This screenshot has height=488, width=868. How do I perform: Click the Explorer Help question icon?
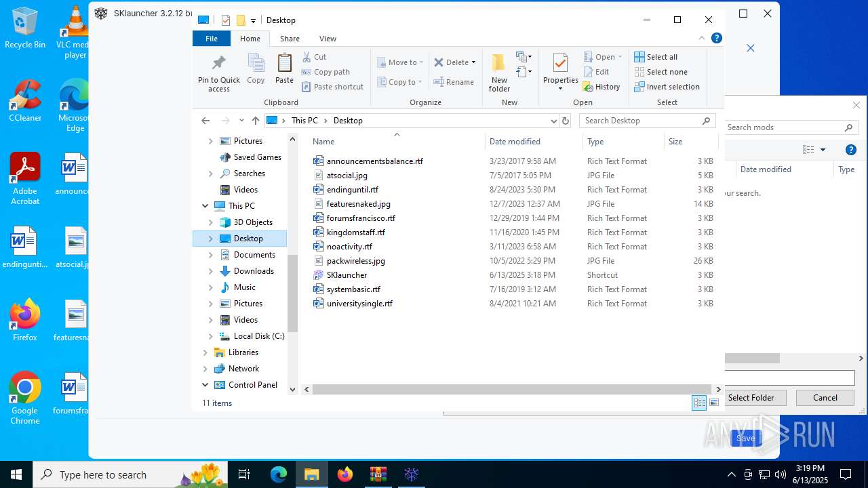pyautogui.click(x=716, y=38)
